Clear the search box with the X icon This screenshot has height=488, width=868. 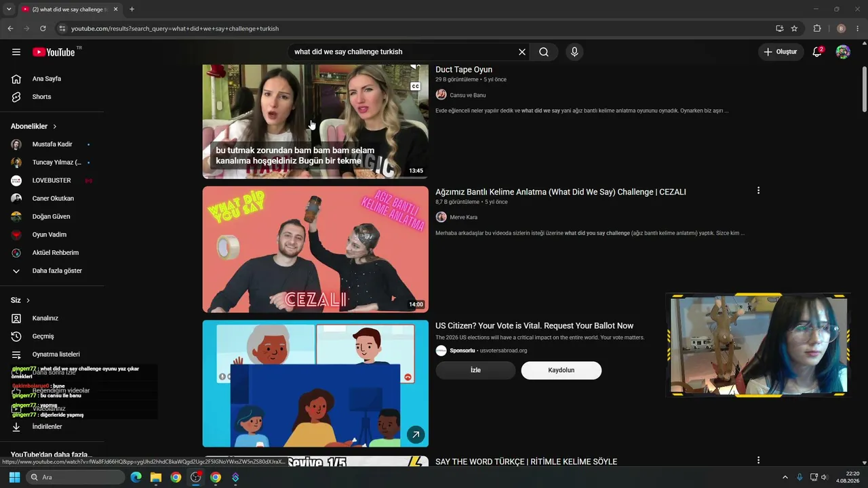coord(522,52)
